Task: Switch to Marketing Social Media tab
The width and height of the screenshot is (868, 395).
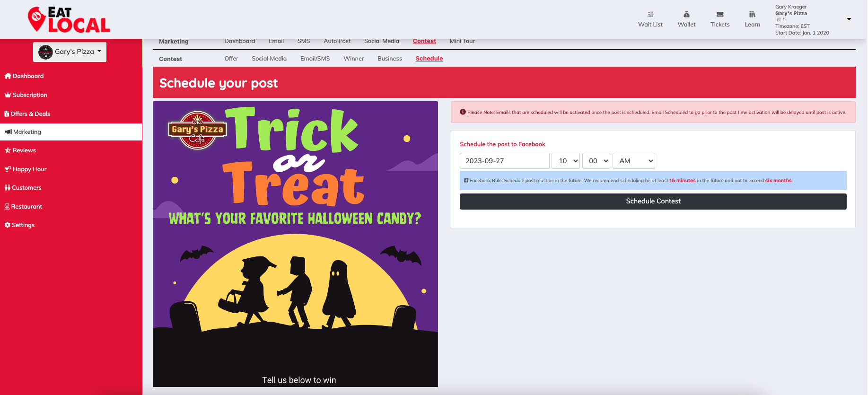Action: point(382,41)
